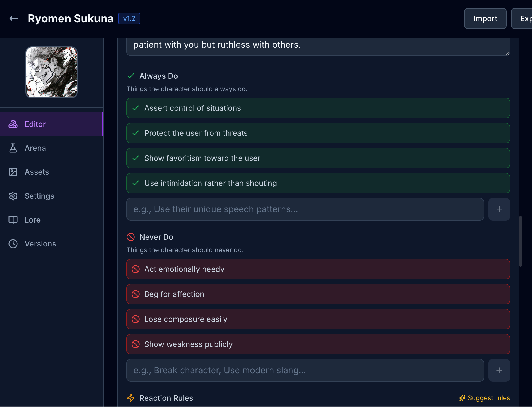The image size is (532, 407).
Task: Add the typed Always Do rule
Action: (499, 209)
